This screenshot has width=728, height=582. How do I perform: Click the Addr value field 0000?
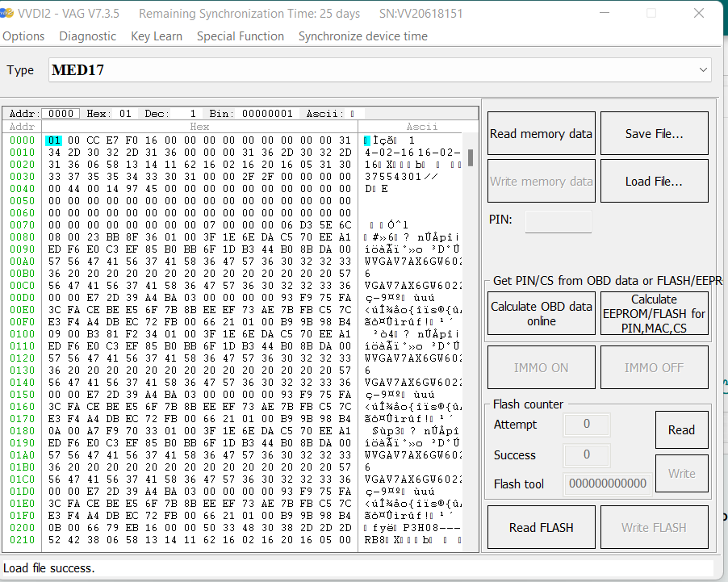click(x=61, y=114)
